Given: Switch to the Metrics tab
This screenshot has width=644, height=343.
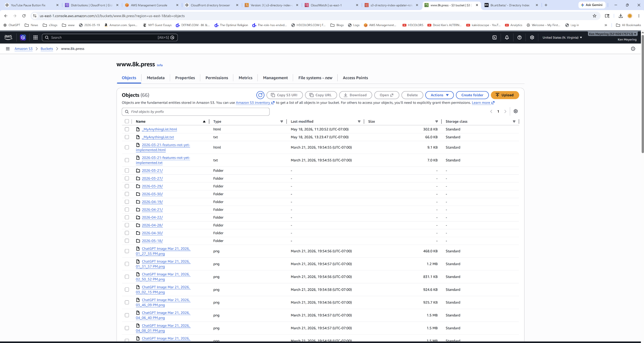Looking at the screenshot, I should point(245,78).
